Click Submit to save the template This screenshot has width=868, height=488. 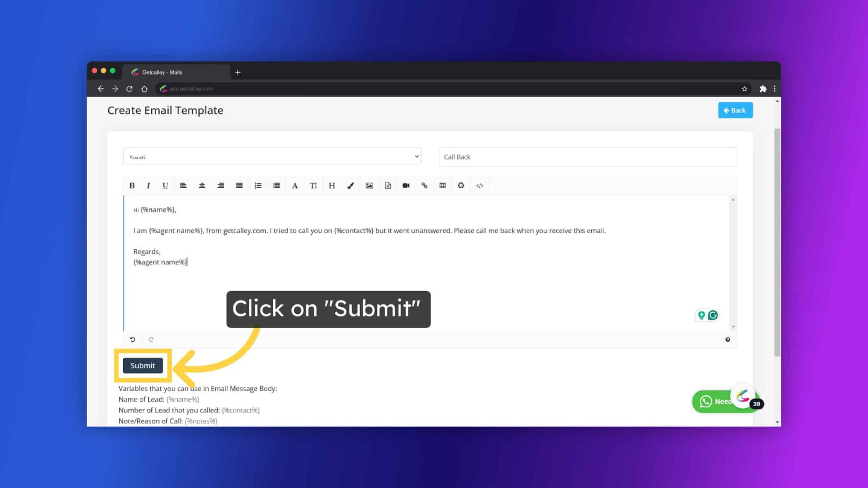pos(142,365)
